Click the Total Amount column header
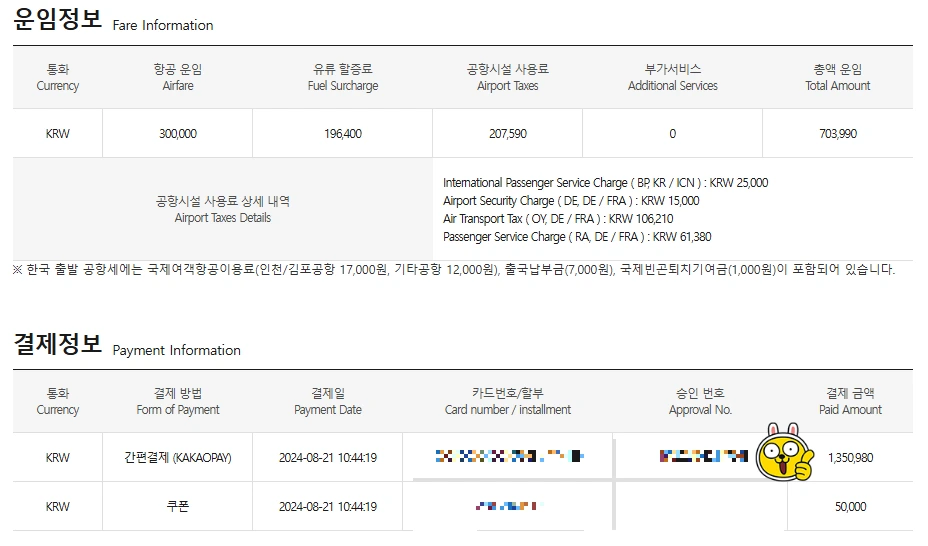The image size is (928, 546). pos(837,78)
